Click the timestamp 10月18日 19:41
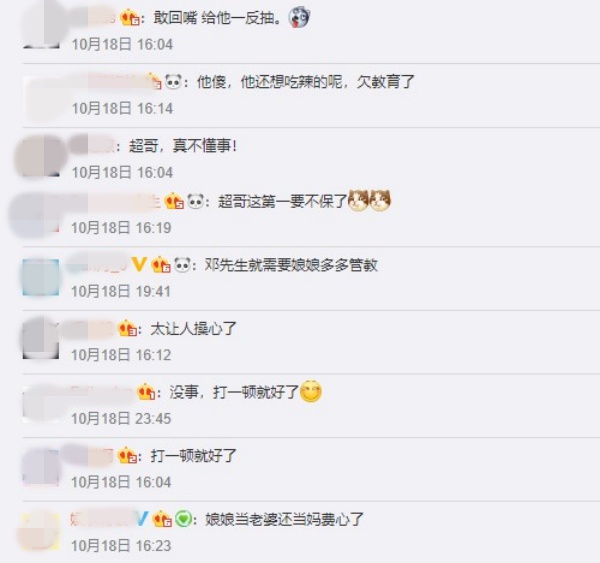The image size is (600, 563). tap(121, 291)
